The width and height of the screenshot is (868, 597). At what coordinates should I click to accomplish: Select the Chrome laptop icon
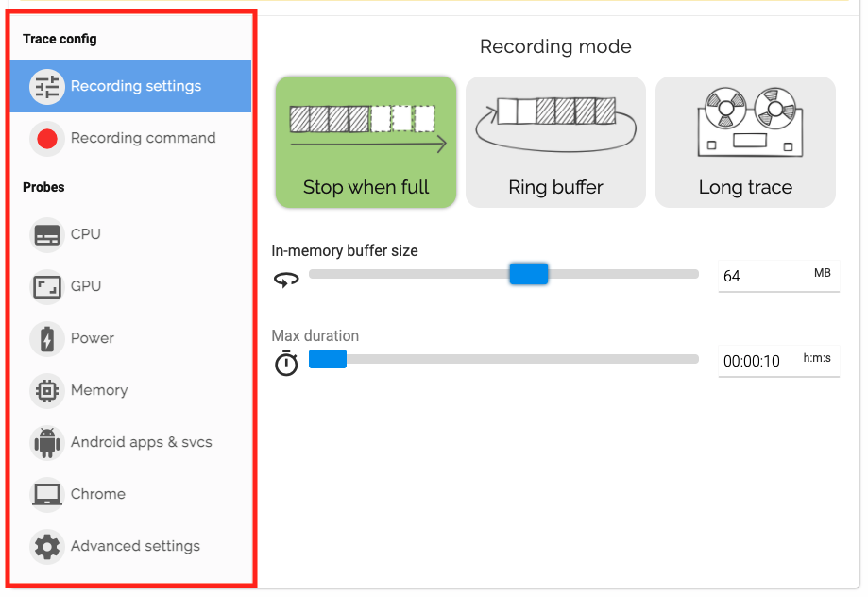click(x=46, y=494)
